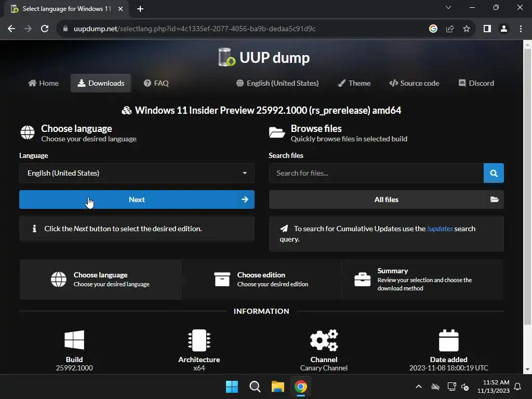Share this page icon
This screenshot has height=399, width=532.
(450, 29)
